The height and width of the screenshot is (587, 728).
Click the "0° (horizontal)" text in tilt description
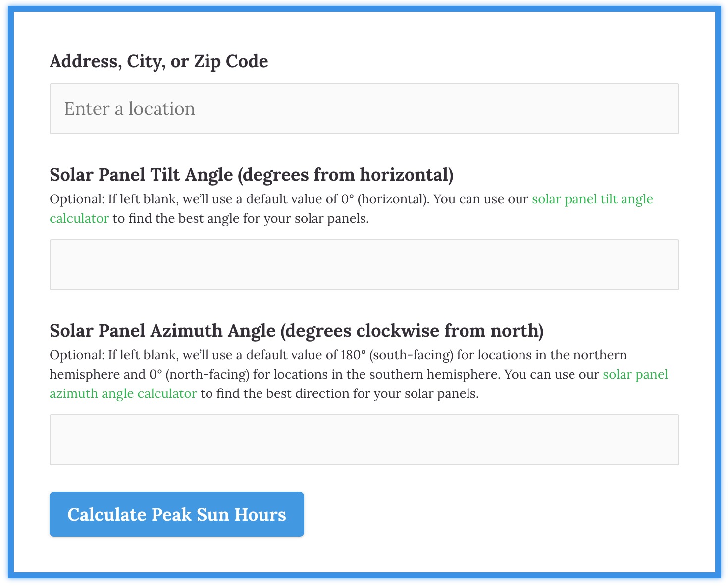(384, 199)
